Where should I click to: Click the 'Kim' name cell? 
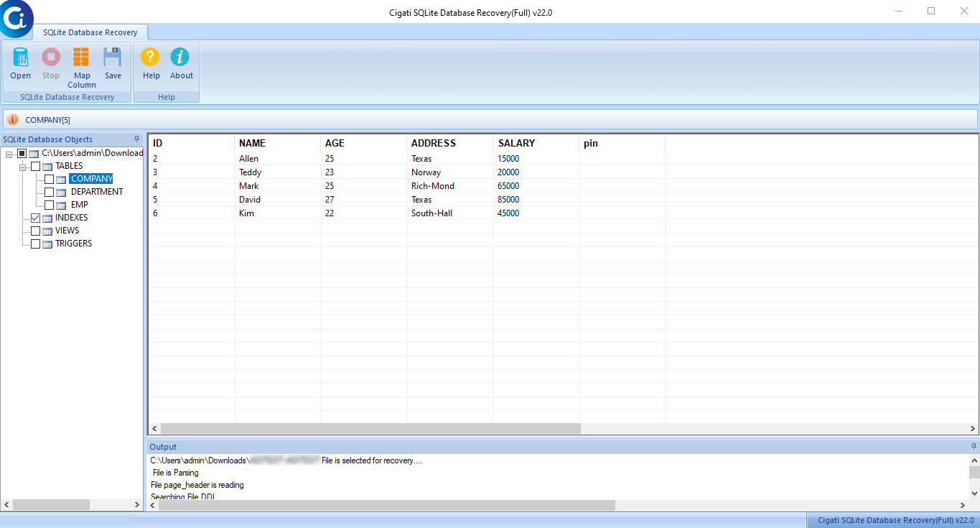(278, 213)
